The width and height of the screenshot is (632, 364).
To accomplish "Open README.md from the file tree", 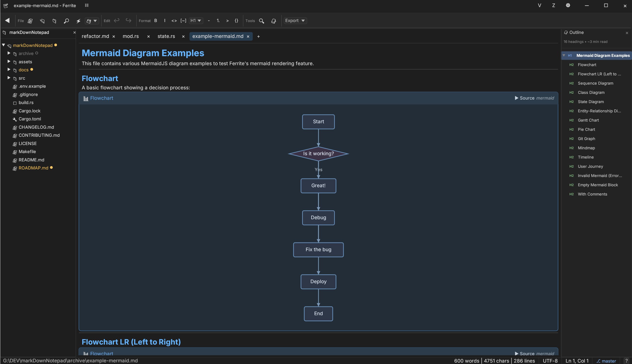I will coord(31,160).
